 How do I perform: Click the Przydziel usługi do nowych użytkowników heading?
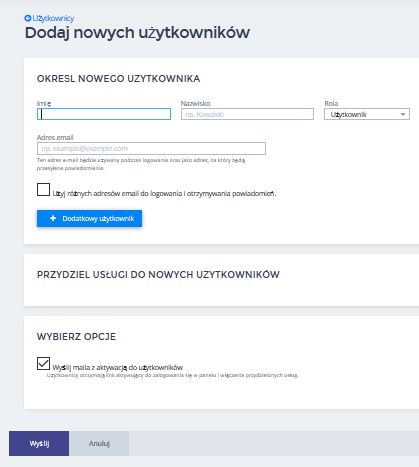[x=158, y=275]
